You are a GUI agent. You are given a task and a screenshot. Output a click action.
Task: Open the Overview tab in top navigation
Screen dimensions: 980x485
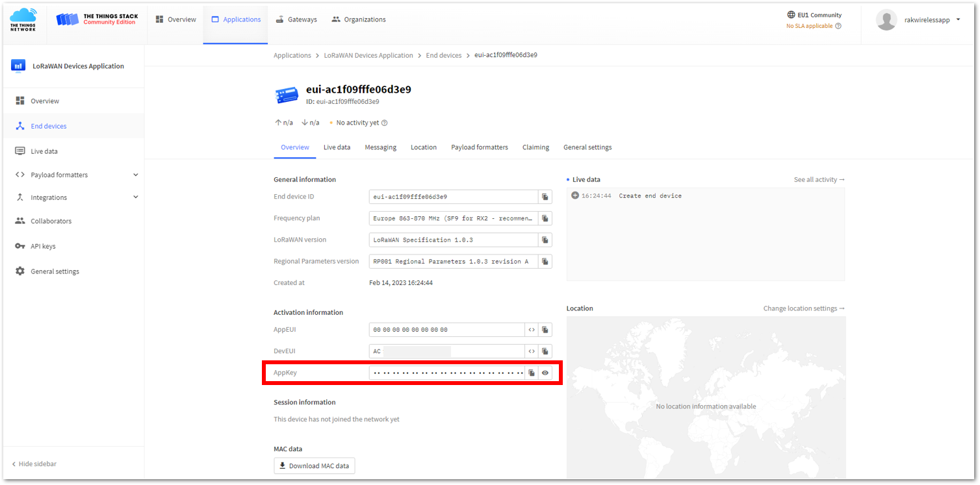176,19
